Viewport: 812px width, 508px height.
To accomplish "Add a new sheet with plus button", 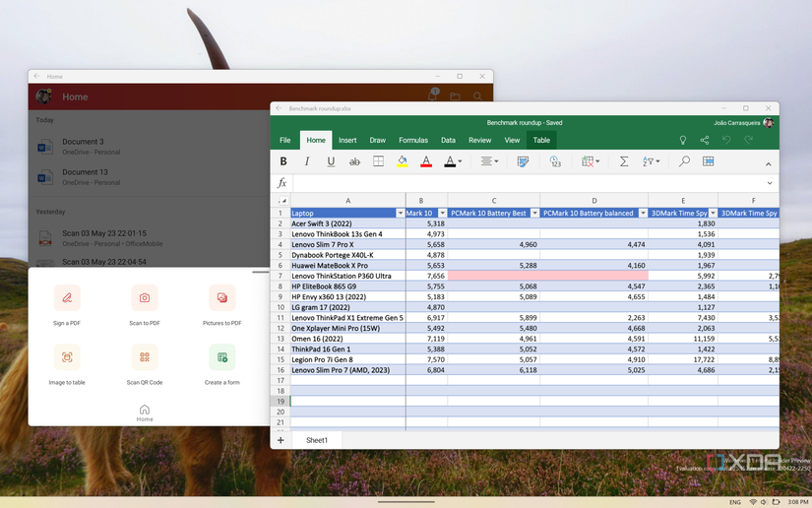I will 281,440.
